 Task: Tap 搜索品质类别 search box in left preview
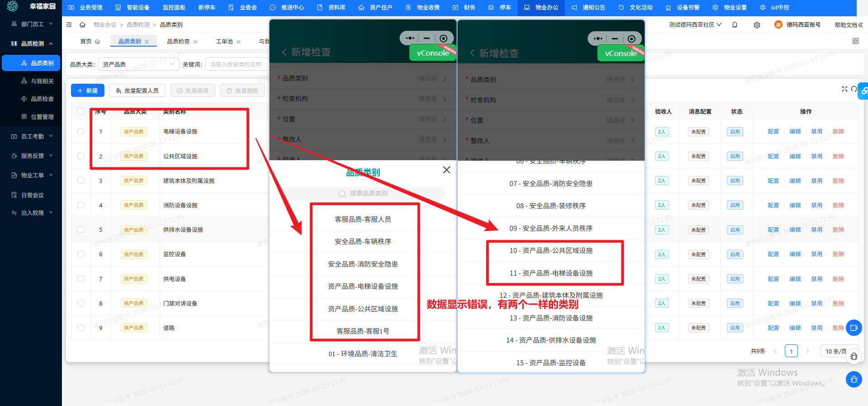point(364,193)
